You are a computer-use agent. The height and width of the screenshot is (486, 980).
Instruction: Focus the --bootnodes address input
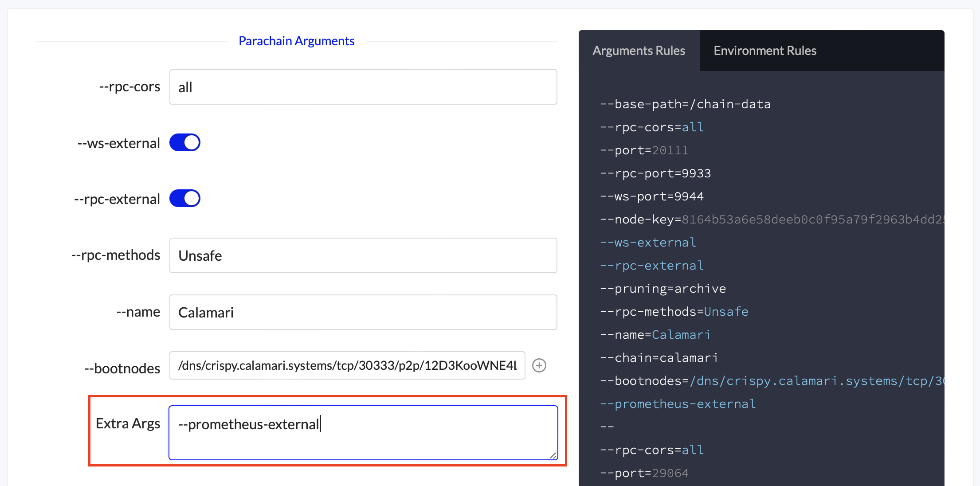click(x=347, y=365)
